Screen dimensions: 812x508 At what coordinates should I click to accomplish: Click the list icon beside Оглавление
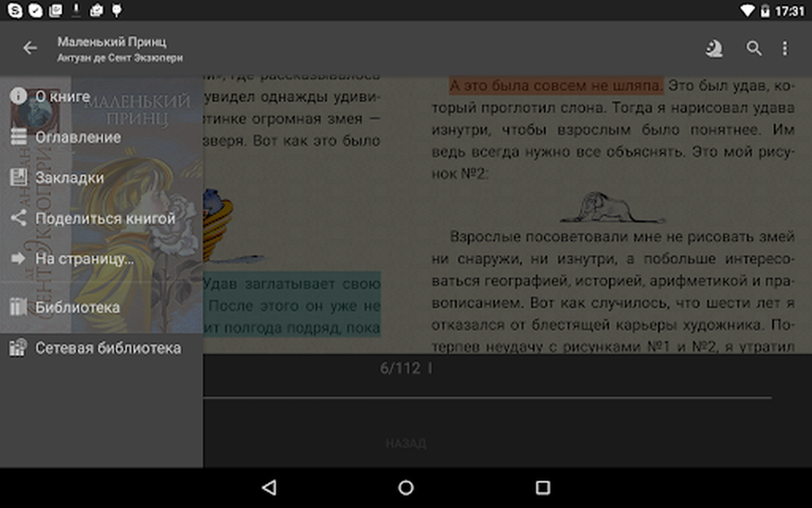(18, 137)
